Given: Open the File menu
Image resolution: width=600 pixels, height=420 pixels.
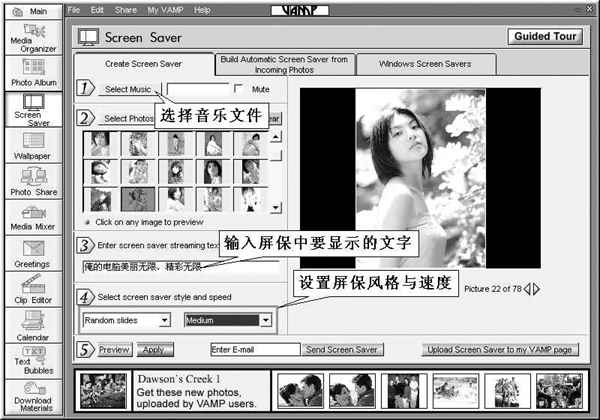Looking at the screenshot, I should point(74,10).
